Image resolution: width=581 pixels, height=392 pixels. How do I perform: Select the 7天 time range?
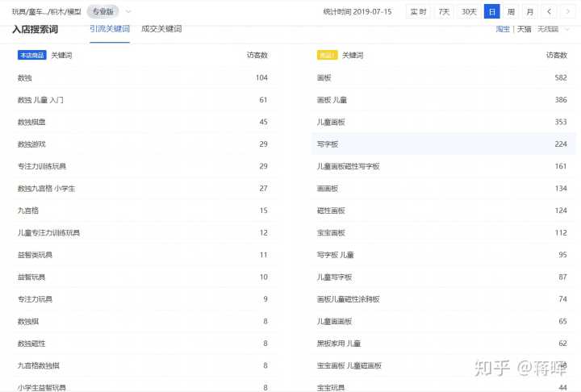pos(444,11)
